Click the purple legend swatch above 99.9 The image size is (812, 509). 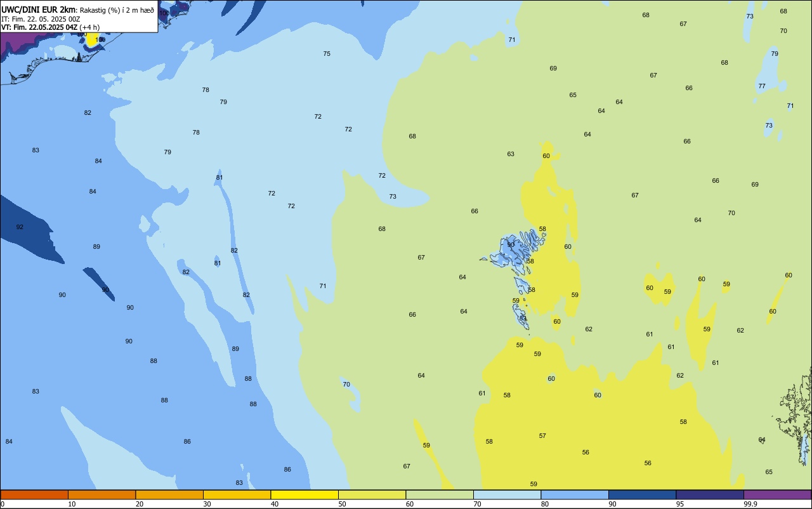[x=777, y=494]
